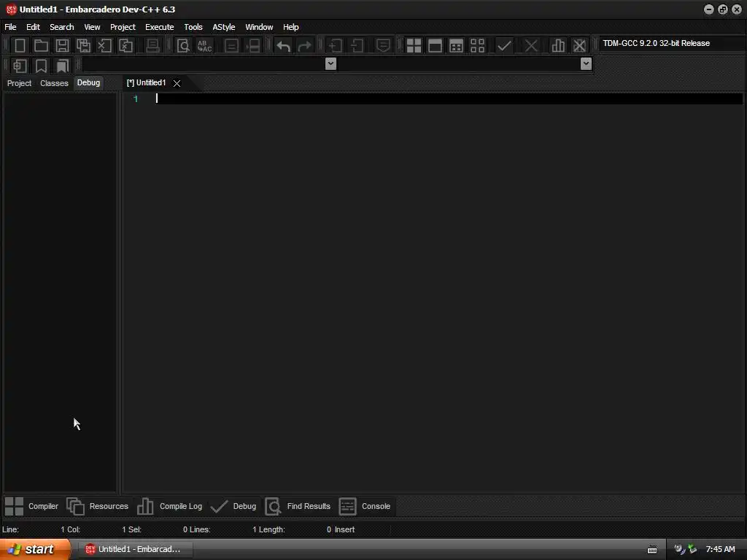
Task: Click the Profile Analysis chart toolbar icon
Action: tap(558, 46)
